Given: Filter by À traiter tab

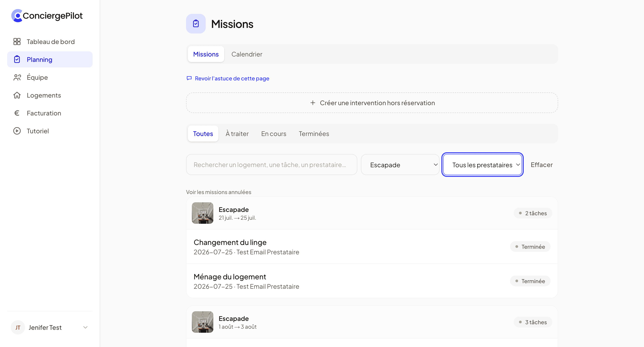Looking at the screenshot, I should 237,134.
